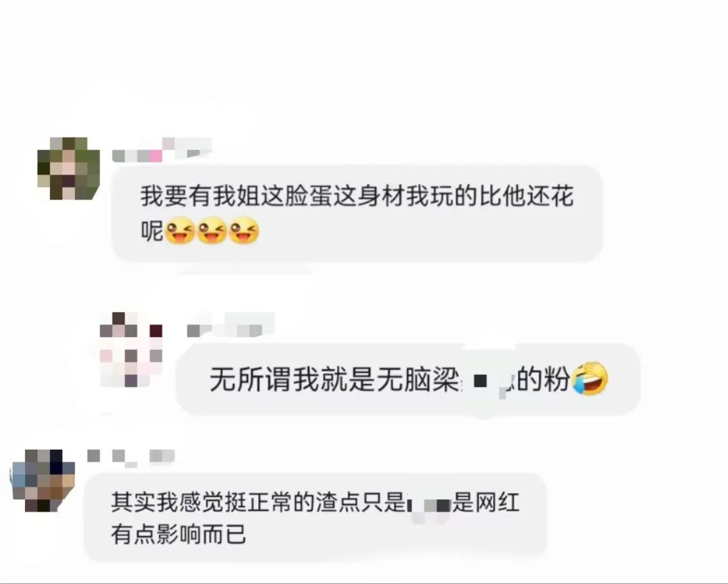Click the character 呢 before the emojis
Image resolution: width=728 pixels, height=584 pixels.
pos(152,231)
